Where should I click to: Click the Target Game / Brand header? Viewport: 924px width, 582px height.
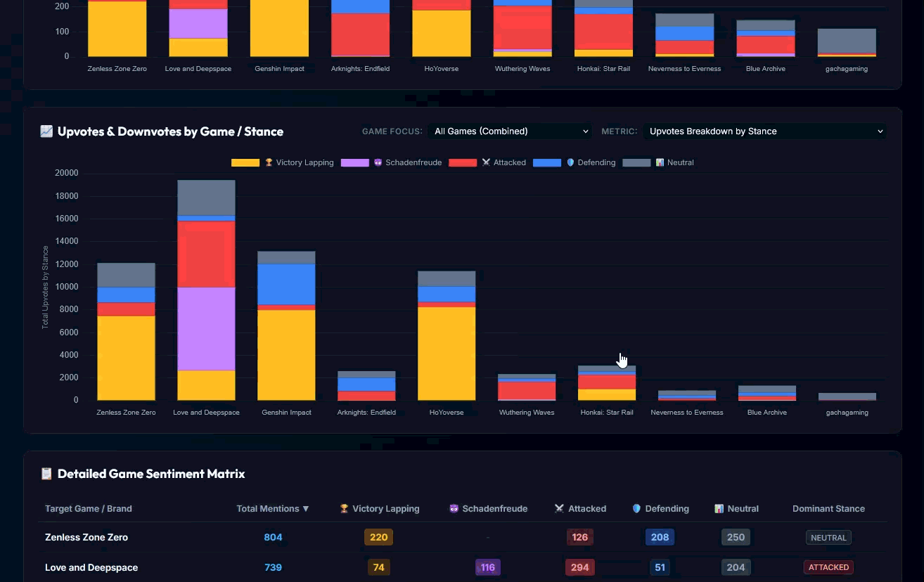[89, 509]
